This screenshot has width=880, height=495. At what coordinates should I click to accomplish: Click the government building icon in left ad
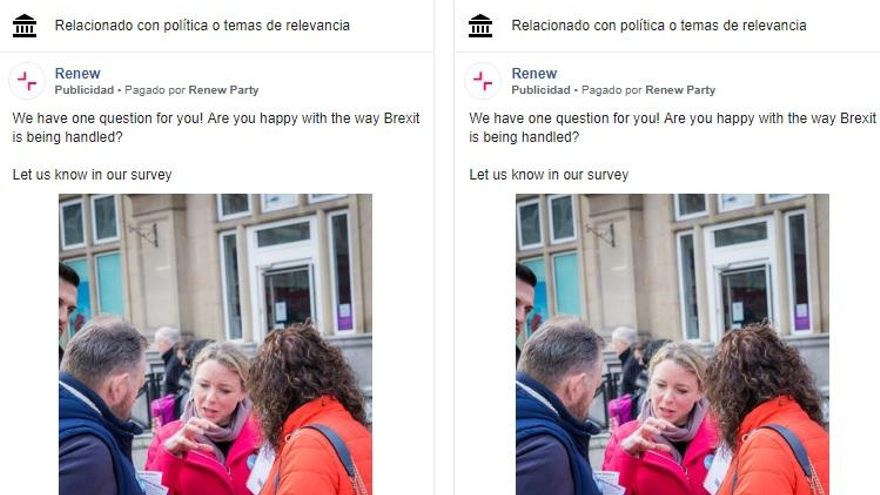click(24, 26)
